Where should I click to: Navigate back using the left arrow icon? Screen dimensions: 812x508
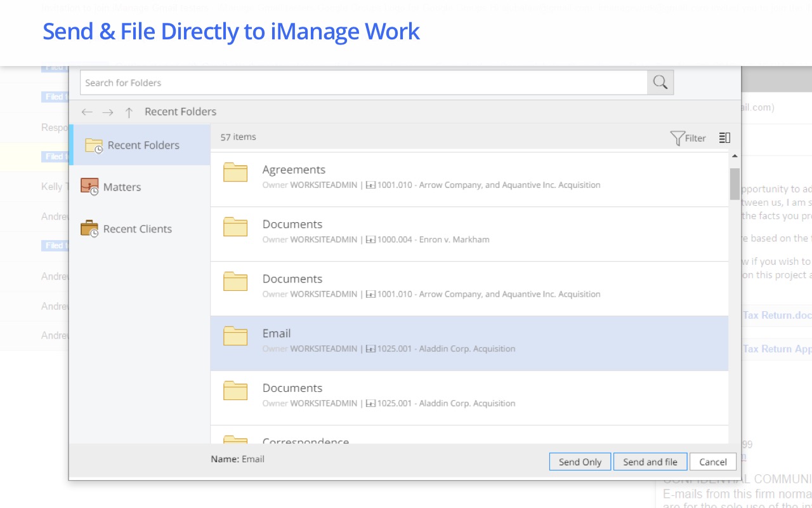coord(87,112)
